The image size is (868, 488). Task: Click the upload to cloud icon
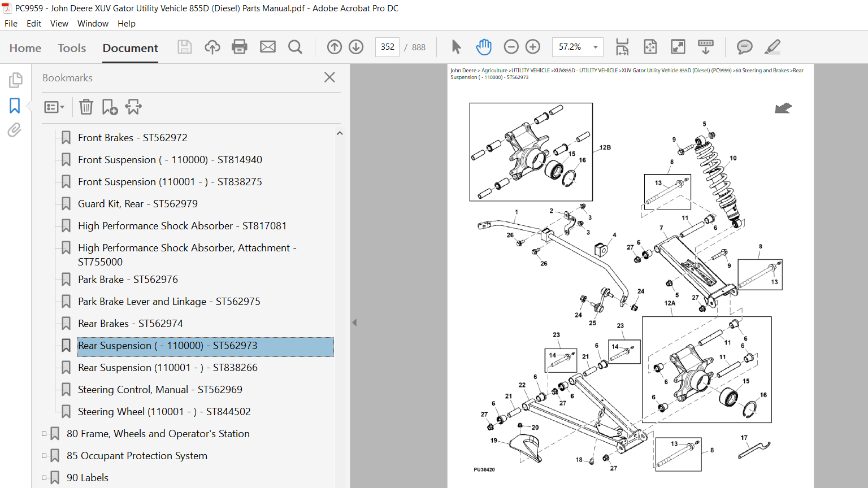pos(212,47)
